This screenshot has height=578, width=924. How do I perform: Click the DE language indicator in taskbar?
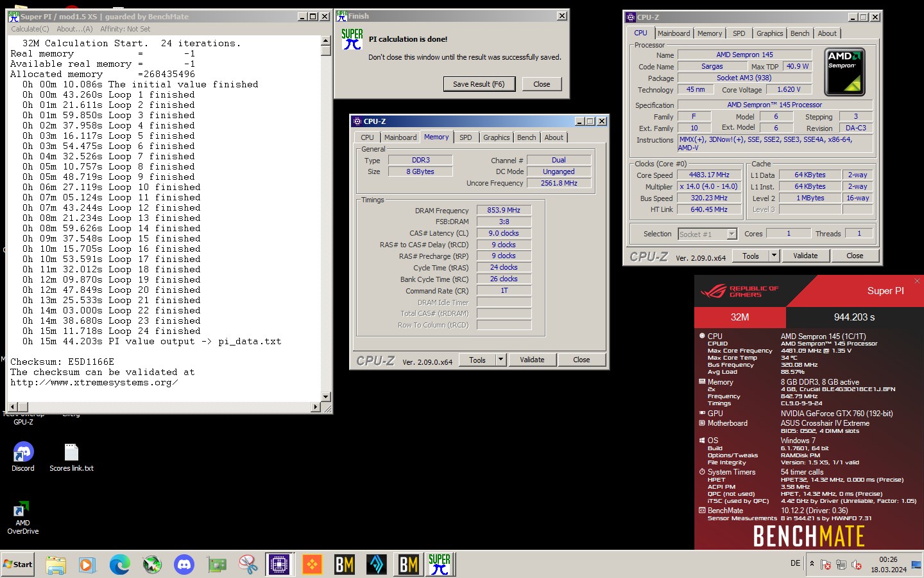(x=795, y=563)
